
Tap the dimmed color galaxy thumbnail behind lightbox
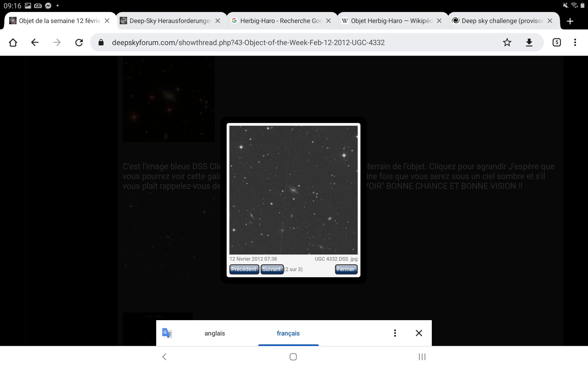(x=168, y=99)
